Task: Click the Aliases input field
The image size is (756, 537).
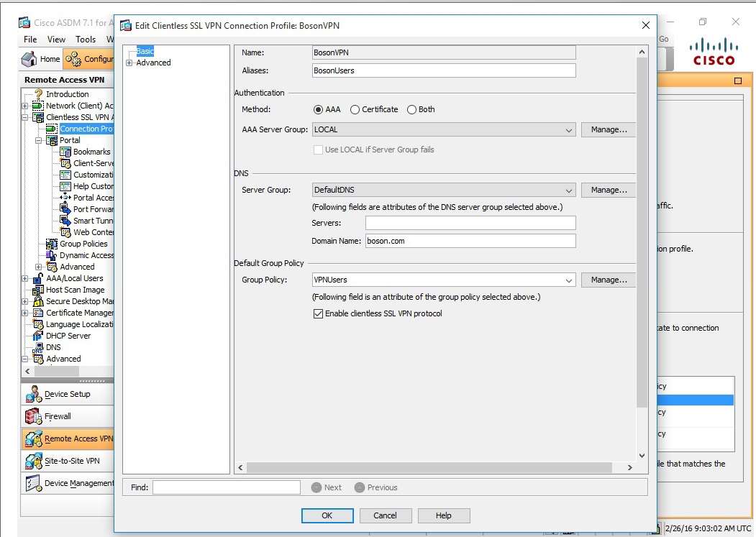Action: 444,70
